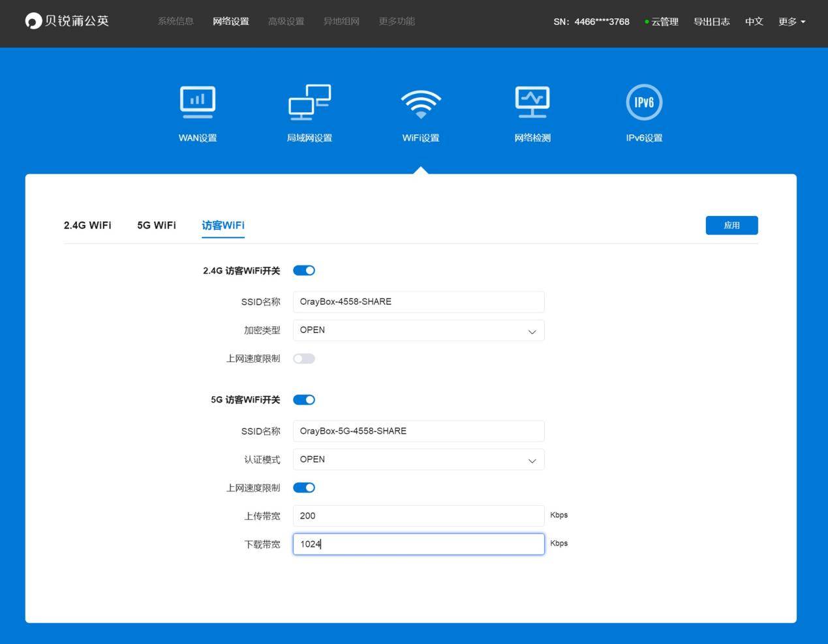Image resolution: width=828 pixels, height=644 pixels.
Task: Open the 局域网设置 computers icon
Action: point(309,102)
